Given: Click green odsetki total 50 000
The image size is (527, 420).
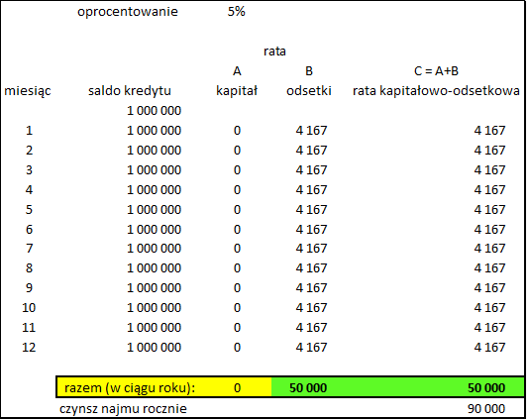Looking at the screenshot, I should (x=308, y=388).
